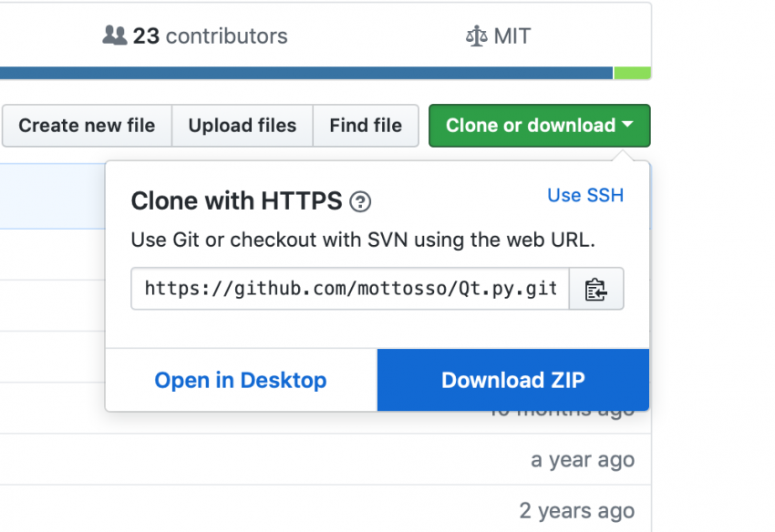Click the "2 years ago" timestamp
Image resolution: width=775 pixels, height=532 pixels.
[x=576, y=510]
